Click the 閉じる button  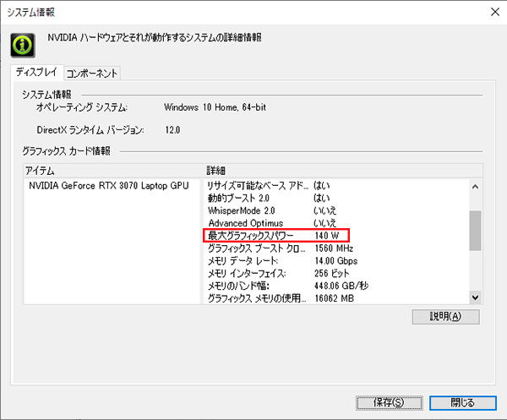point(463,403)
